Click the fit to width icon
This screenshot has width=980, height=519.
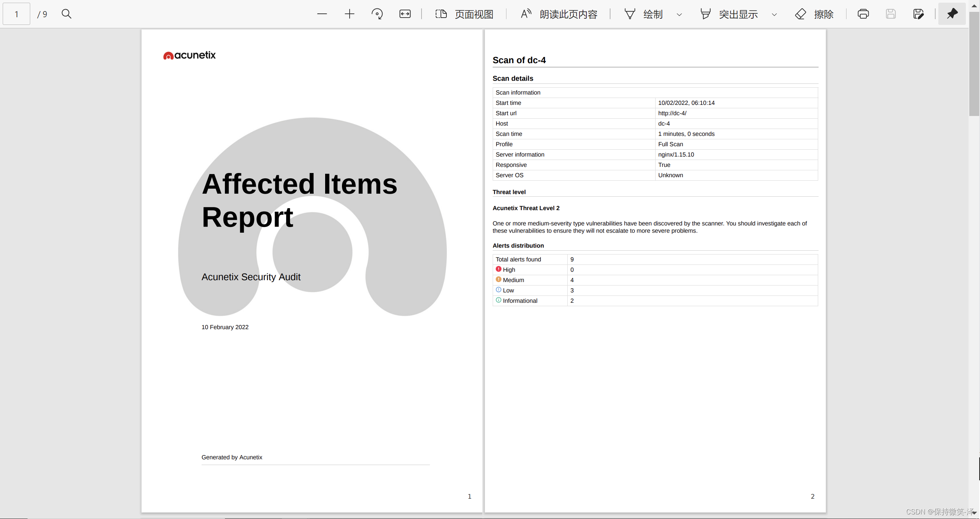[x=405, y=14]
